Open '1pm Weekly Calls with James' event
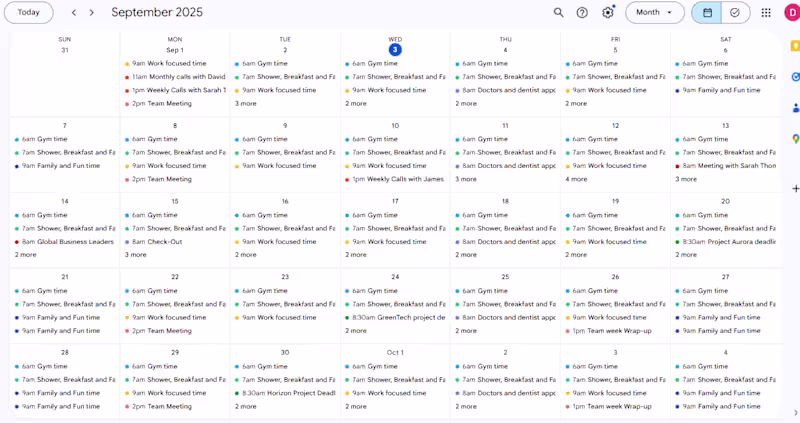800x423 pixels. click(x=395, y=179)
